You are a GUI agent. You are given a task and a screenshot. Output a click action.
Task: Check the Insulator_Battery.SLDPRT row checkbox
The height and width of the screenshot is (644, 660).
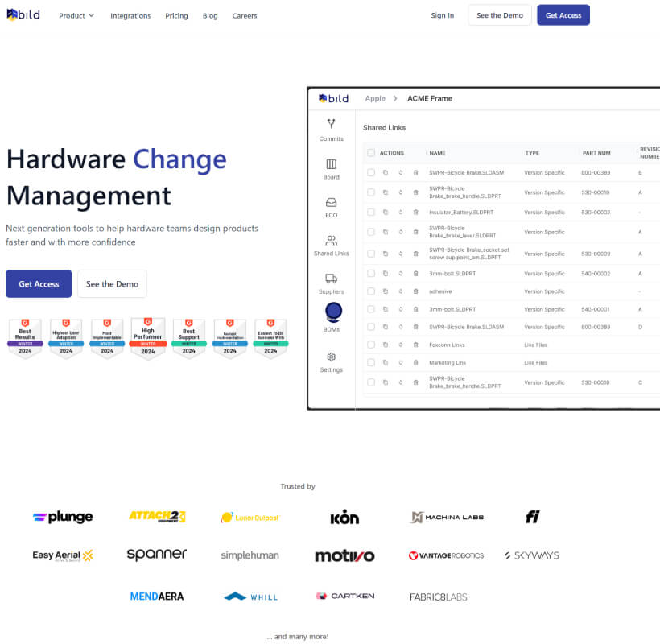click(371, 213)
